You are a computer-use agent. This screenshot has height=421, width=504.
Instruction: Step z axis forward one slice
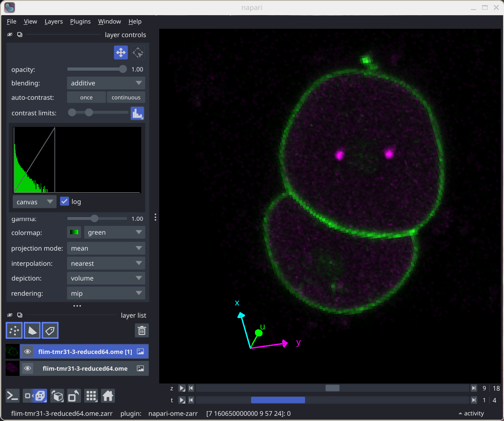tap(474, 388)
